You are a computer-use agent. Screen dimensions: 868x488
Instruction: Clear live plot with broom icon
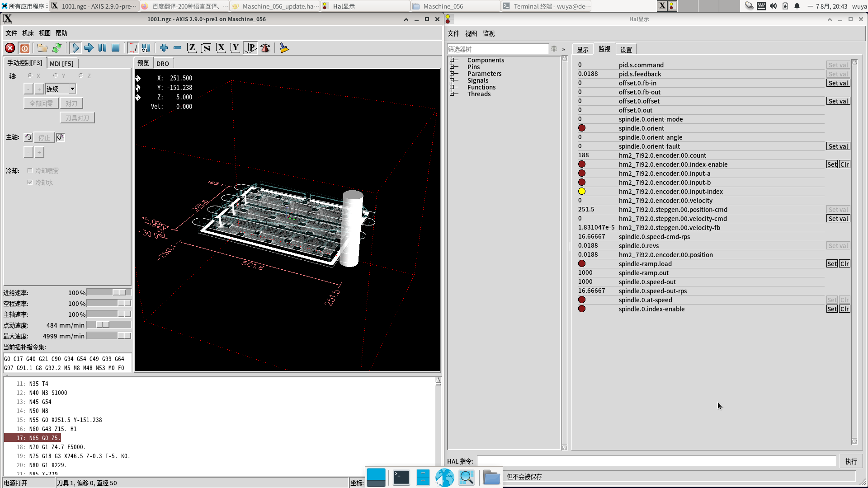284,48
